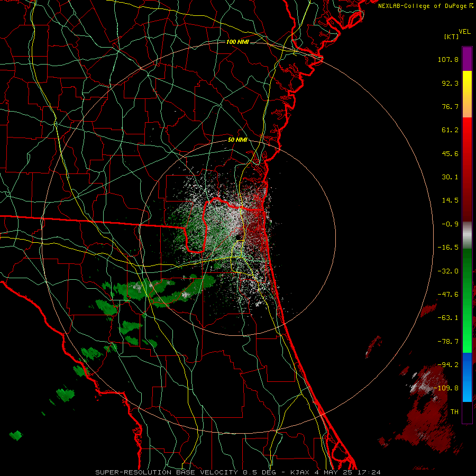Select SUPER-RESOLUTION BASE VELOCITY caption text
Image resolution: width=476 pixels, height=476 pixels.
click(167, 472)
